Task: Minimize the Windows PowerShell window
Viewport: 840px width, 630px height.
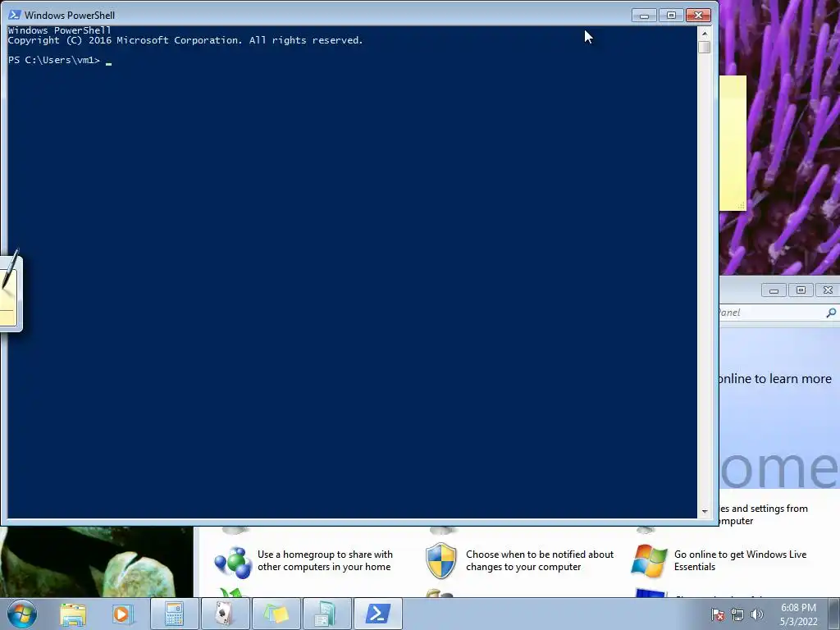Action: (645, 16)
